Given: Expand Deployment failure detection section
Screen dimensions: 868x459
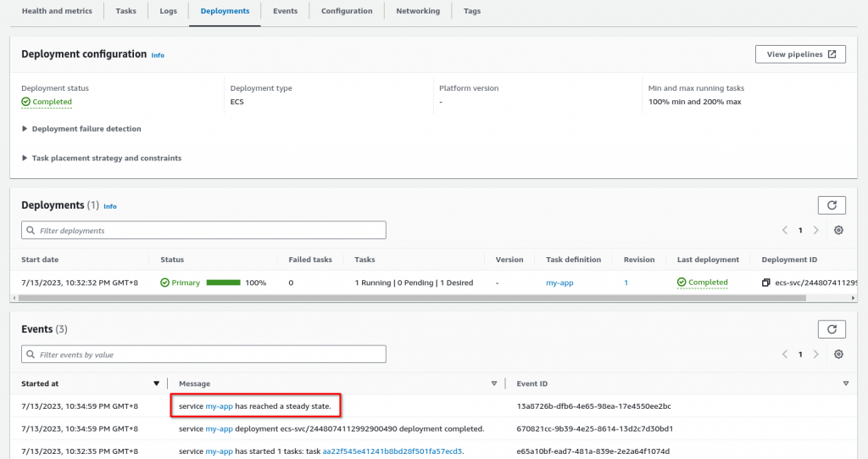Looking at the screenshot, I should pos(81,129).
